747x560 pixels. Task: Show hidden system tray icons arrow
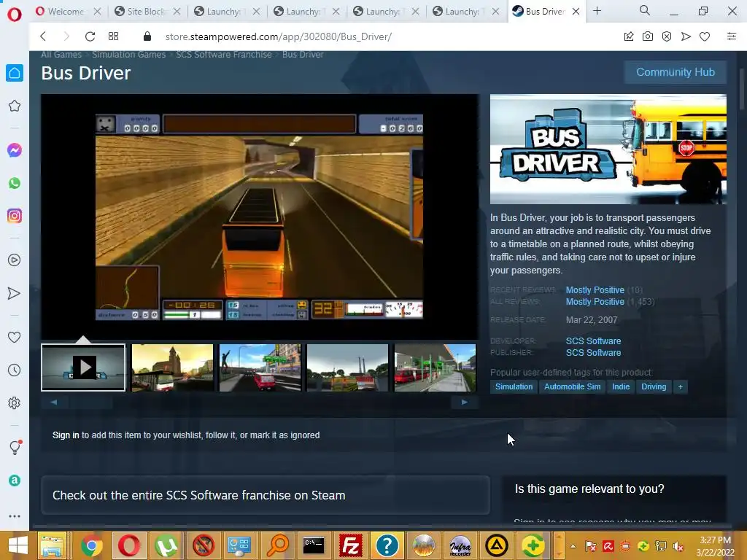click(x=573, y=546)
